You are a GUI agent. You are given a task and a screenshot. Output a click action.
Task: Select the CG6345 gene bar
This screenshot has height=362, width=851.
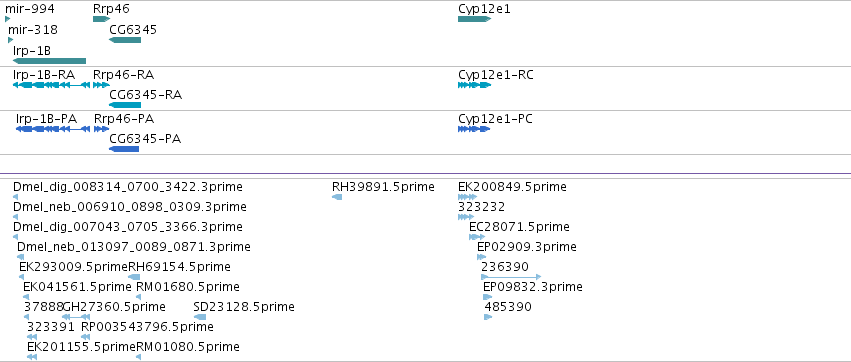point(125,40)
